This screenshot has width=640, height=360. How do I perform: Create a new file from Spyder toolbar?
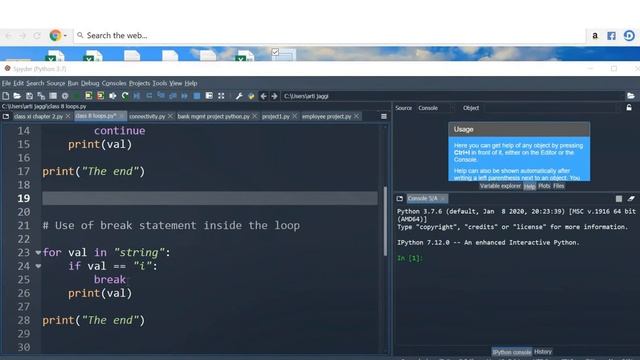(x=6, y=96)
